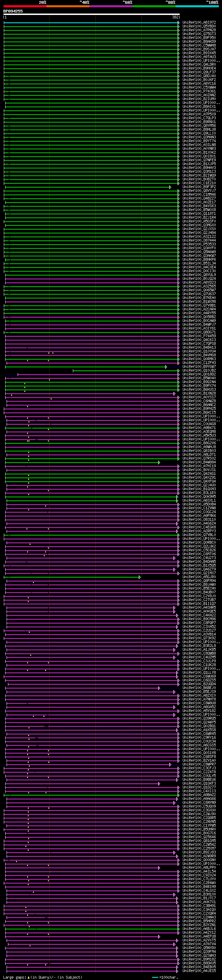Click the red 20% identity legend segment

(25, 7)
